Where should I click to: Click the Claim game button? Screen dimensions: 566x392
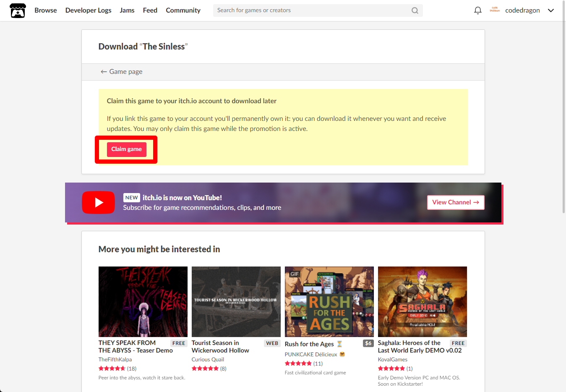click(127, 149)
